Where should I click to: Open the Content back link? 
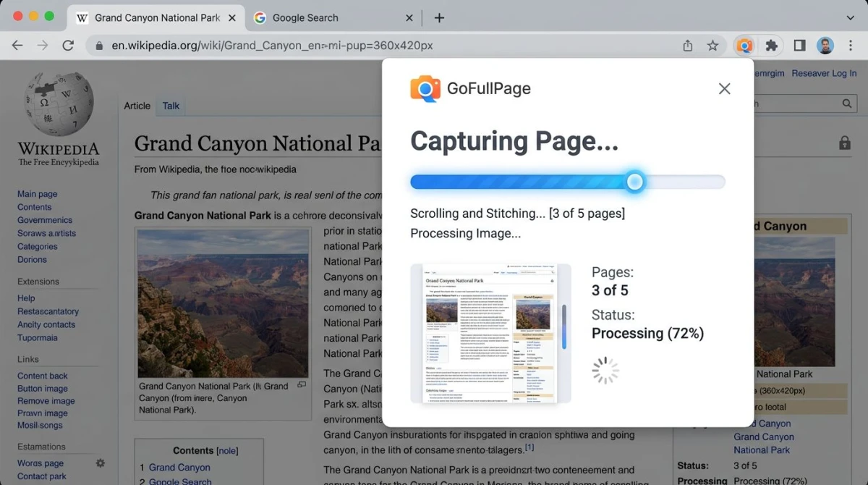(x=43, y=376)
